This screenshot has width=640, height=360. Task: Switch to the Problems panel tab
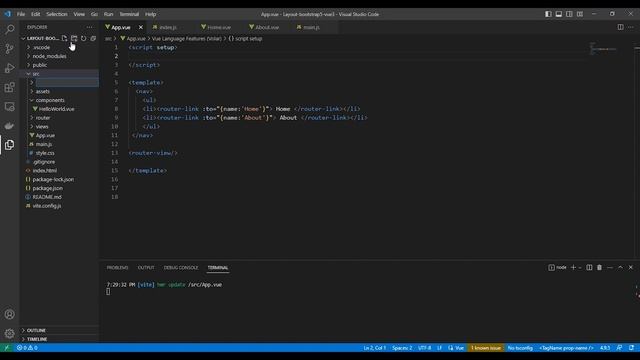coord(118,268)
